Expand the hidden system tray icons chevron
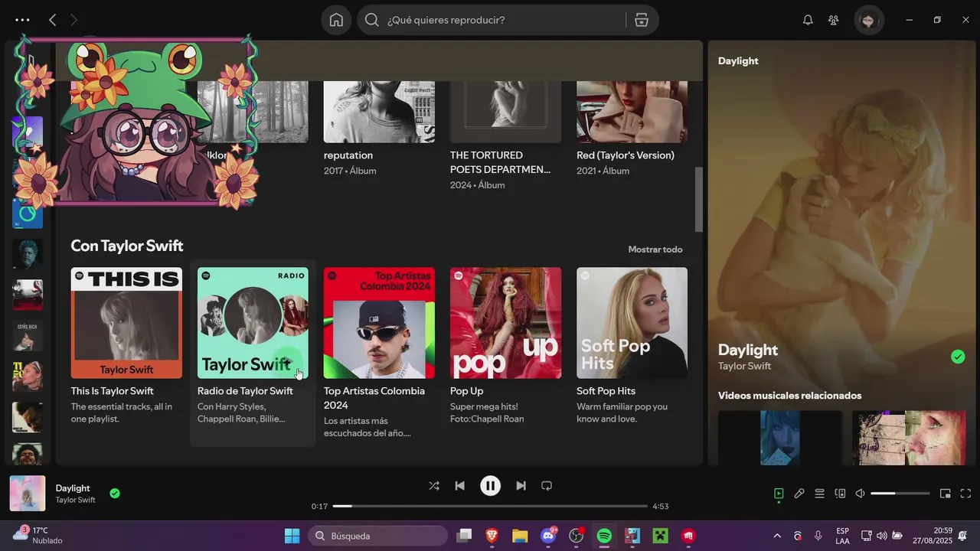The width and height of the screenshot is (980, 551). pyautogui.click(x=777, y=536)
